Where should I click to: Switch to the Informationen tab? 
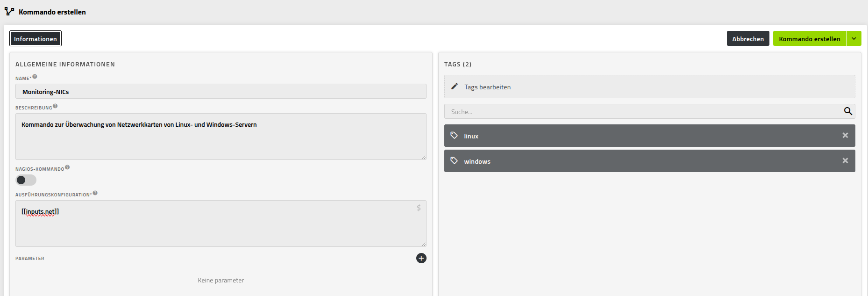tap(36, 39)
